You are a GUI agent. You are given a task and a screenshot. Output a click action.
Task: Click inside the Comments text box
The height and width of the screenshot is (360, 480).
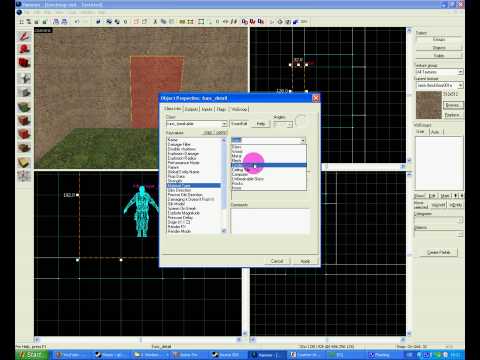pyautogui.click(x=270, y=220)
